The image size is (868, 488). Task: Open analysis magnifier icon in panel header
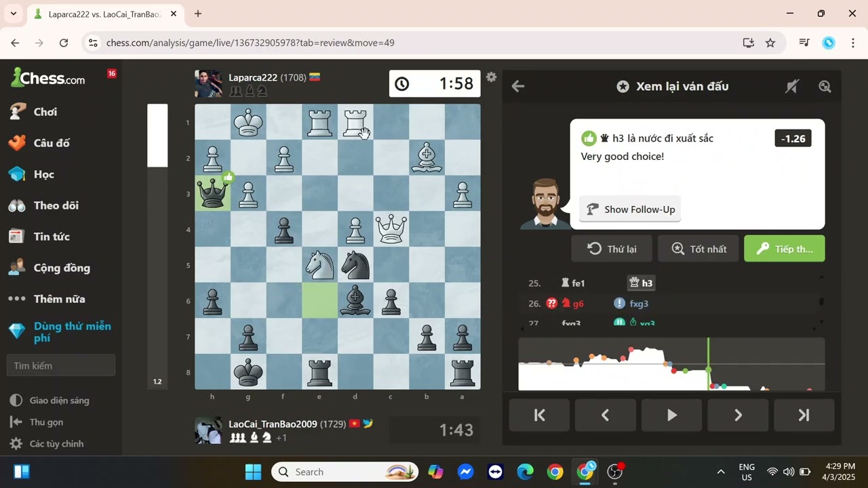825,86
